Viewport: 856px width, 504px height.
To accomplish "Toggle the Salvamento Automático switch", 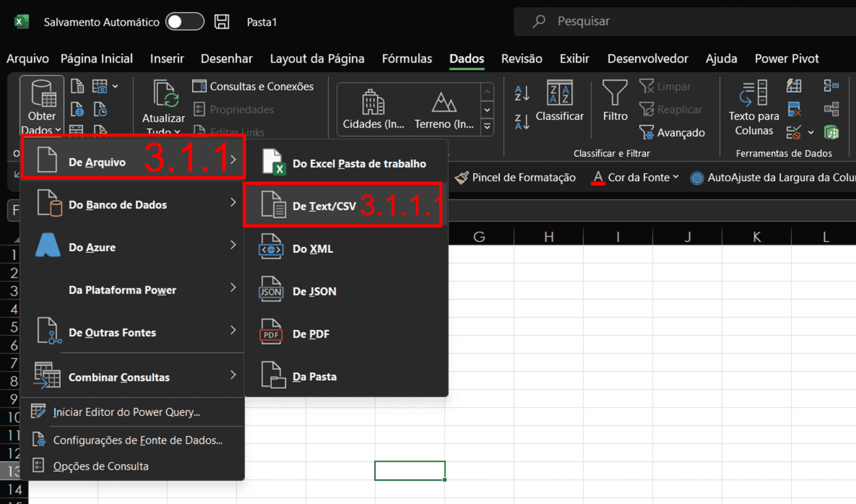I will (184, 21).
